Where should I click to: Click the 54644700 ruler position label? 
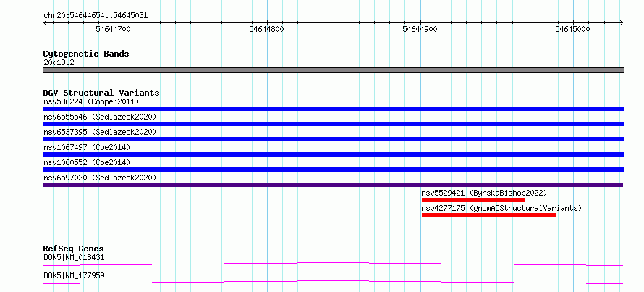coord(113,29)
